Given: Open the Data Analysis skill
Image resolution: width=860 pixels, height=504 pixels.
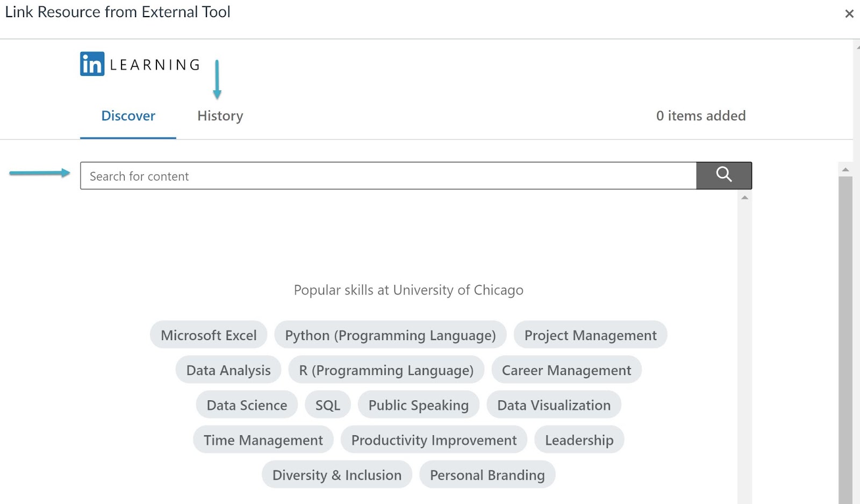Looking at the screenshot, I should point(228,370).
